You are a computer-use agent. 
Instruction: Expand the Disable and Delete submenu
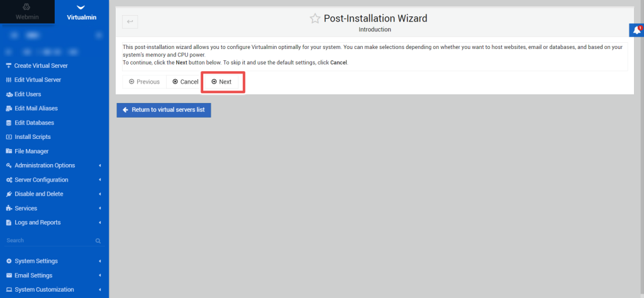(x=53, y=194)
